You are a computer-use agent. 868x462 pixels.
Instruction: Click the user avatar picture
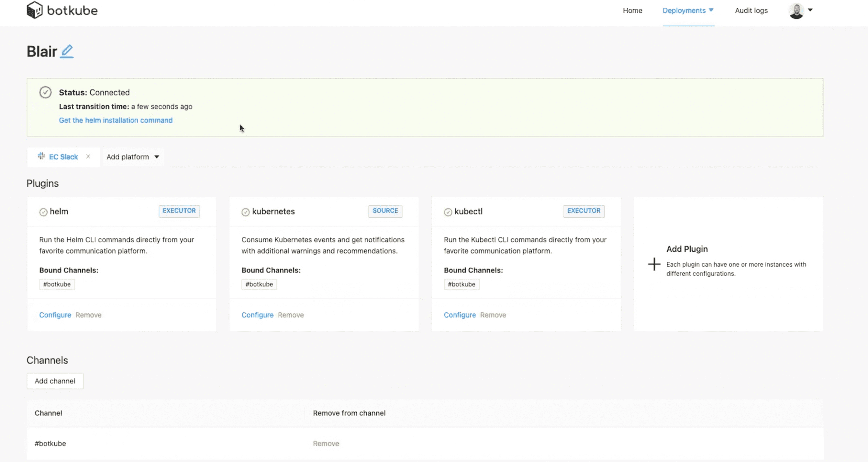tap(796, 11)
